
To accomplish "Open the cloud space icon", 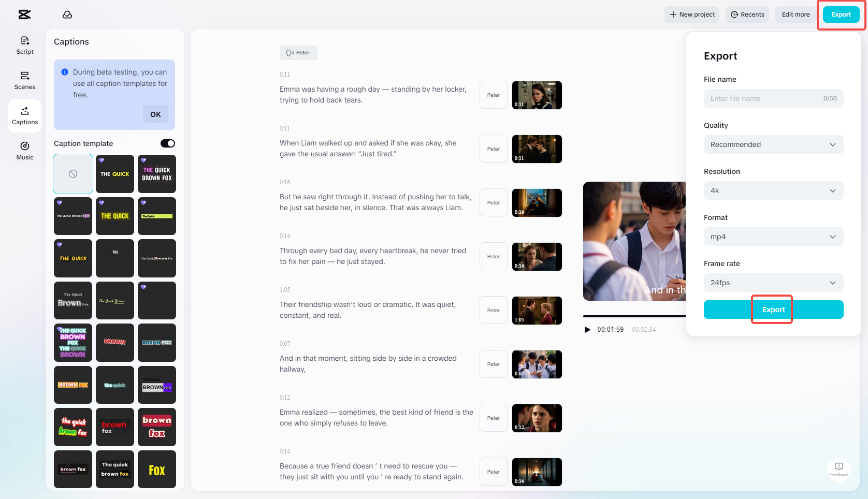I will click(x=67, y=14).
